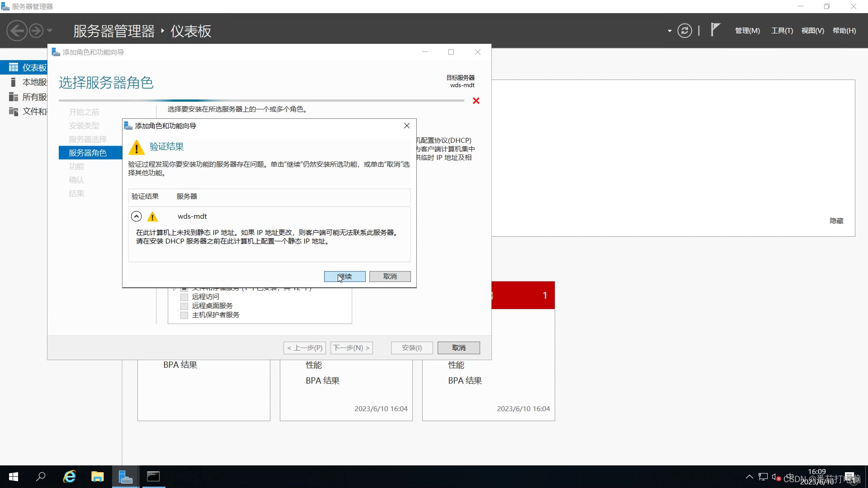Check the 远程访问 role checkbox
Viewport: 868px width, 488px height.
pos(184,297)
